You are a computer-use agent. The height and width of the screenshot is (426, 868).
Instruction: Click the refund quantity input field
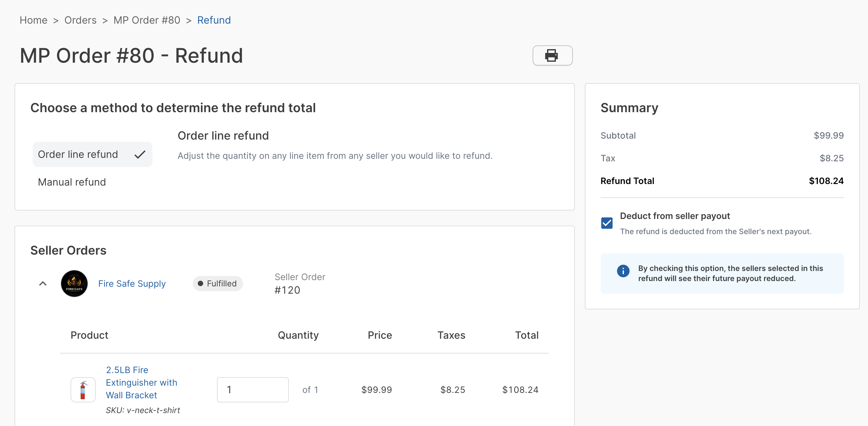point(252,389)
